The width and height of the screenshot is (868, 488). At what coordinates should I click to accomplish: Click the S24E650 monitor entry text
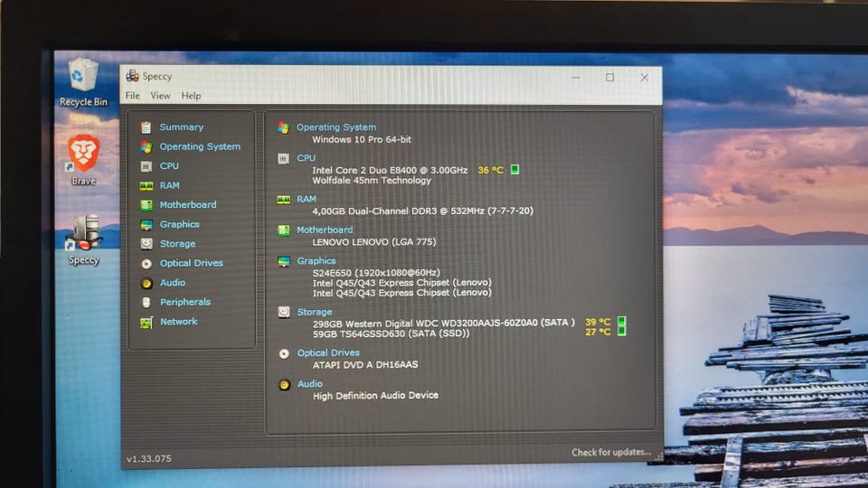[x=376, y=273]
